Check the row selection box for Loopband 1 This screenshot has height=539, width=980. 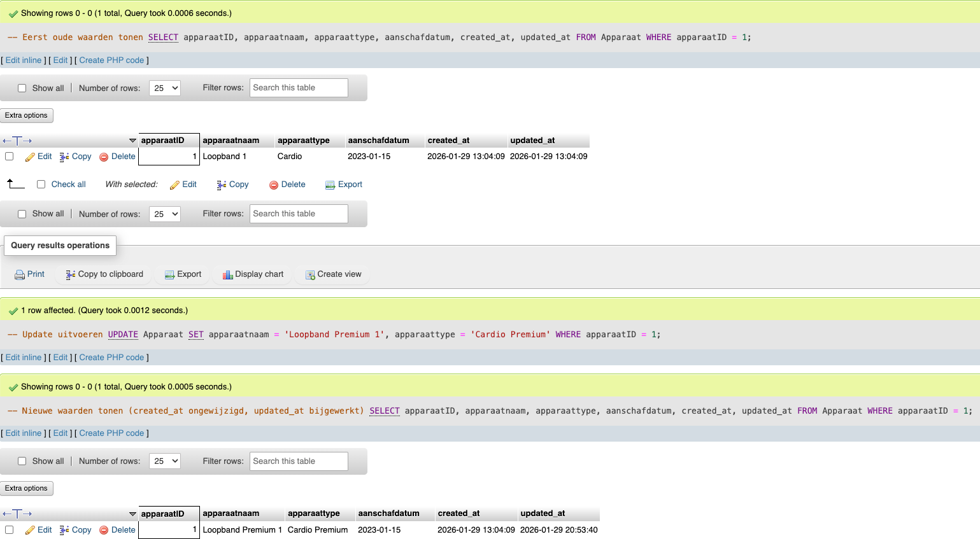point(9,156)
